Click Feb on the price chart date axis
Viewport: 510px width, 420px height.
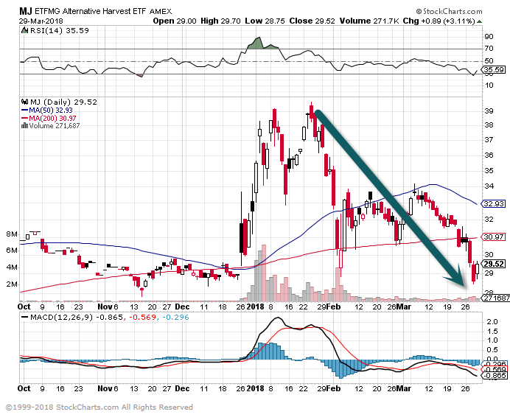pos(333,307)
